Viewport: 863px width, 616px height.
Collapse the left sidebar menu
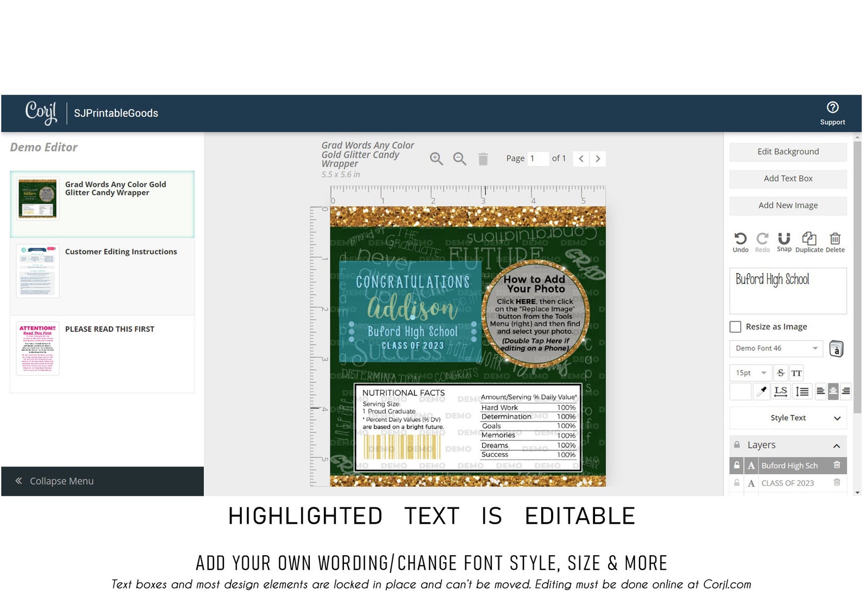pyautogui.click(x=103, y=481)
